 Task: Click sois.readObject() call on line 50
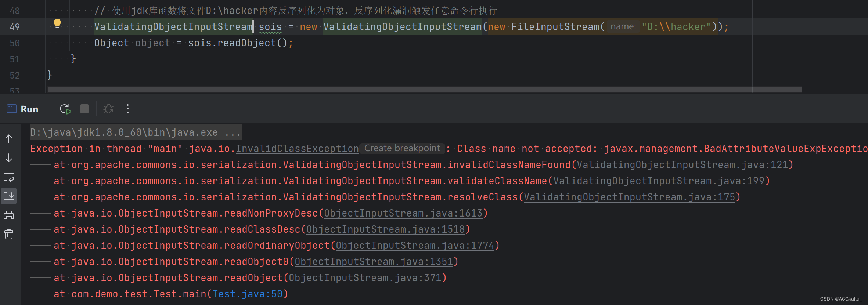click(238, 43)
